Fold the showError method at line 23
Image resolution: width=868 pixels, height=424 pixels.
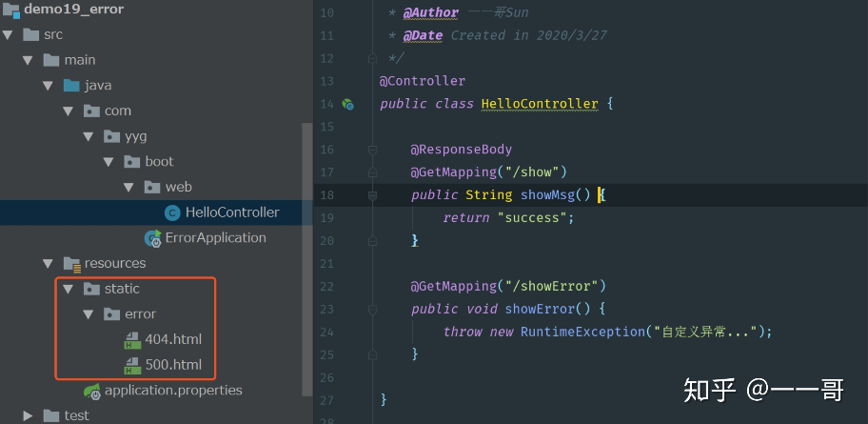(372, 309)
